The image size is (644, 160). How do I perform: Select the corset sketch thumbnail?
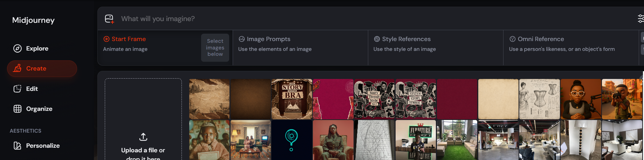click(x=540, y=99)
